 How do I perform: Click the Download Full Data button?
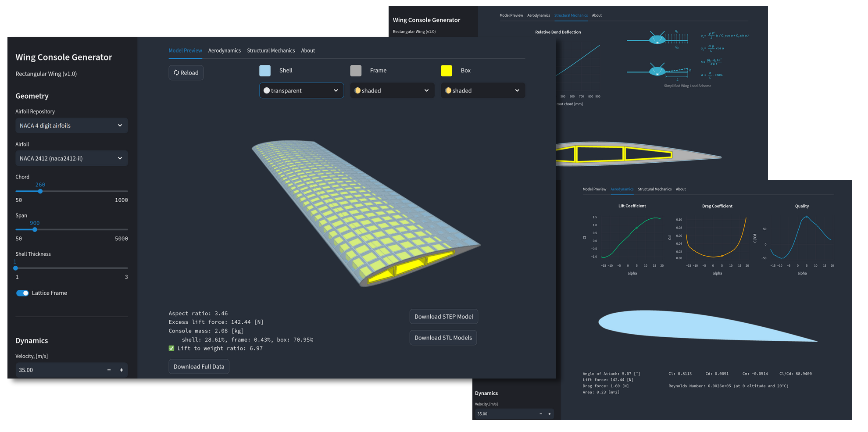[x=199, y=366]
